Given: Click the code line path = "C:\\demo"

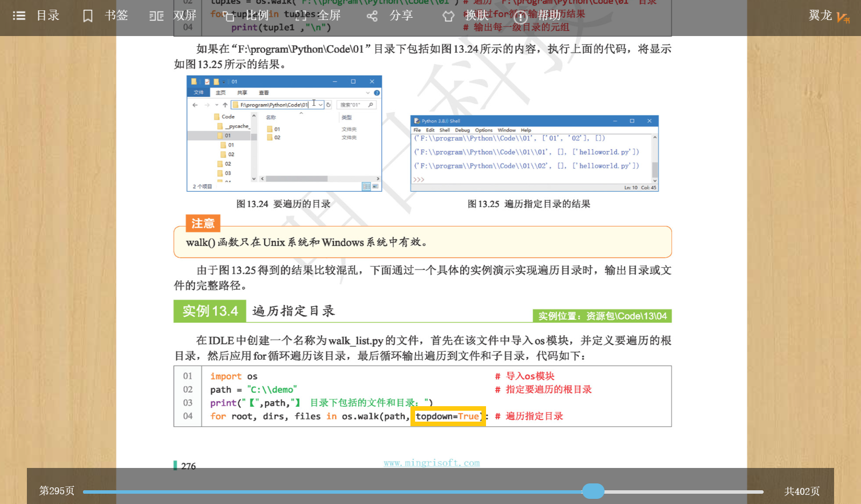Looking at the screenshot, I should (x=254, y=390).
